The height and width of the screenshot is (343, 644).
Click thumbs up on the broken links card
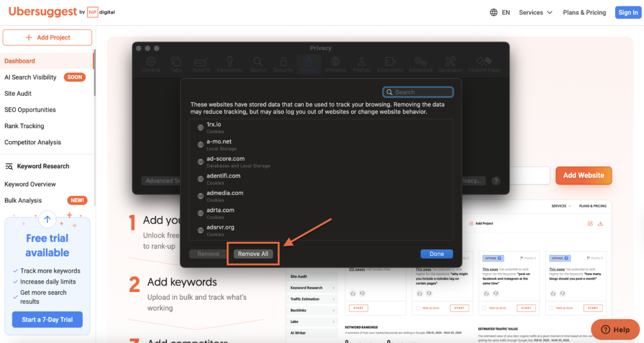click(x=353, y=293)
